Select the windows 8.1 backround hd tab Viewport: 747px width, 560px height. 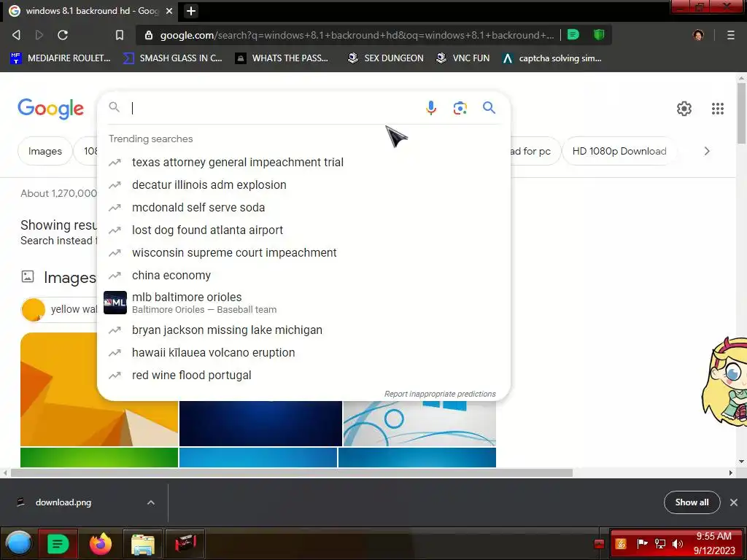click(x=90, y=11)
